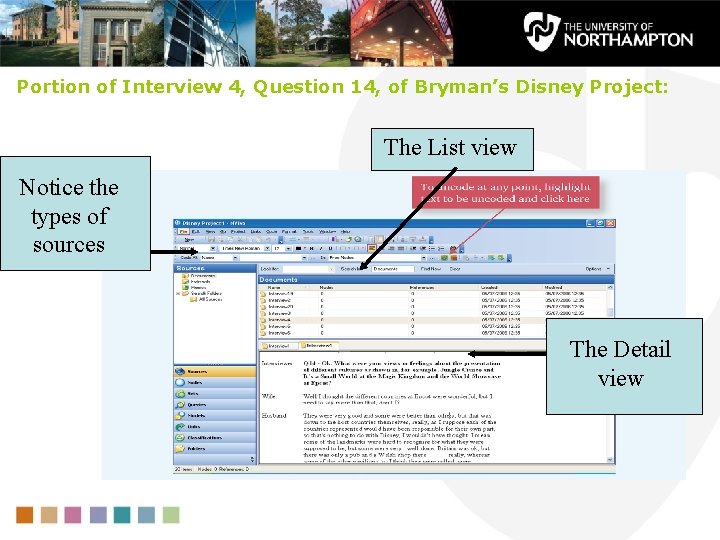Open the Format menu
Image resolution: width=720 pixels, height=540 pixels.
point(289,231)
